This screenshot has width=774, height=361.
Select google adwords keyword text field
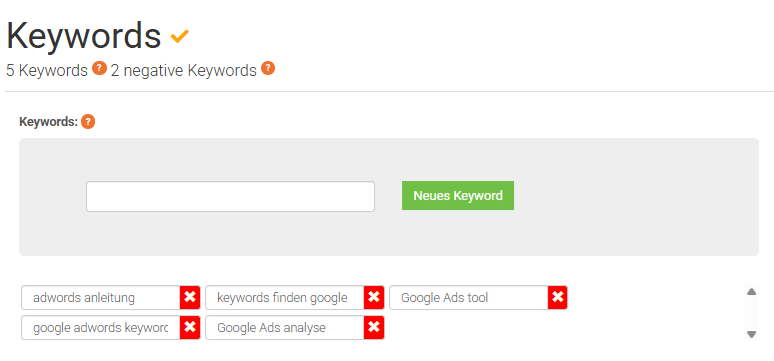(x=101, y=328)
